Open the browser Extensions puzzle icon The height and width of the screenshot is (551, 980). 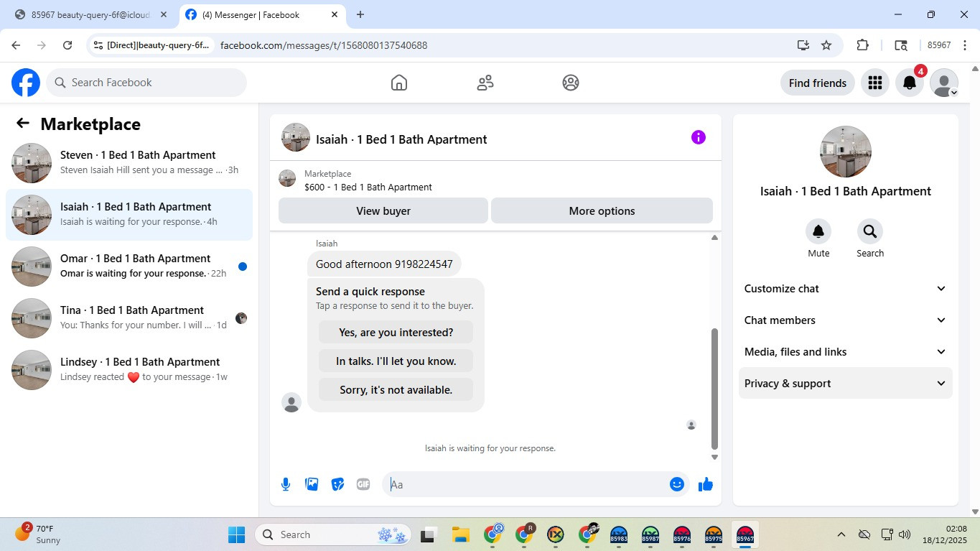click(x=863, y=45)
